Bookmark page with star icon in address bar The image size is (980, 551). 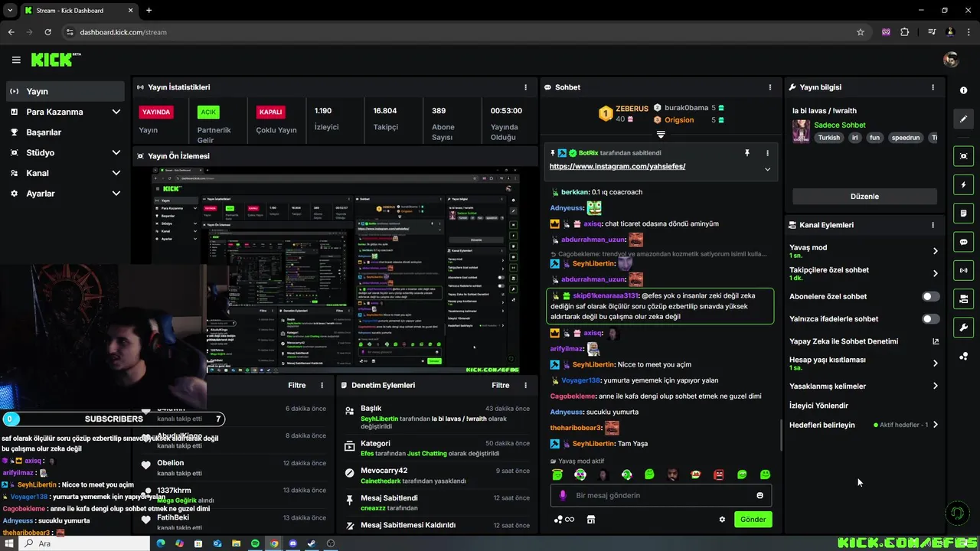pos(861,32)
